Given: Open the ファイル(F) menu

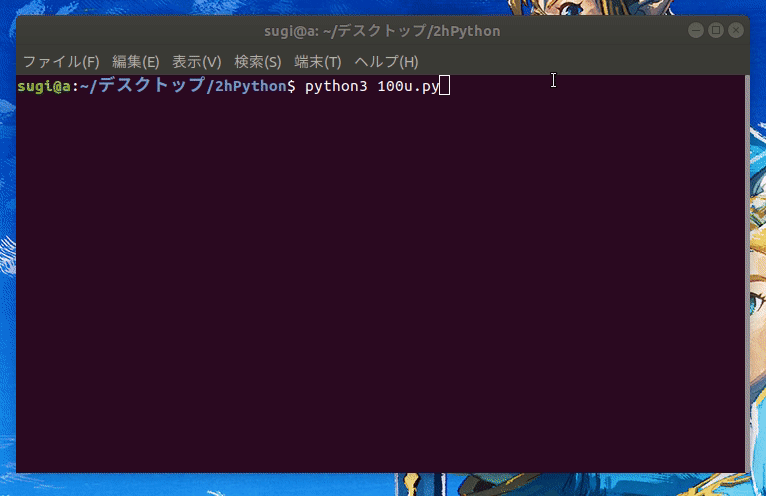Looking at the screenshot, I should tap(61, 62).
